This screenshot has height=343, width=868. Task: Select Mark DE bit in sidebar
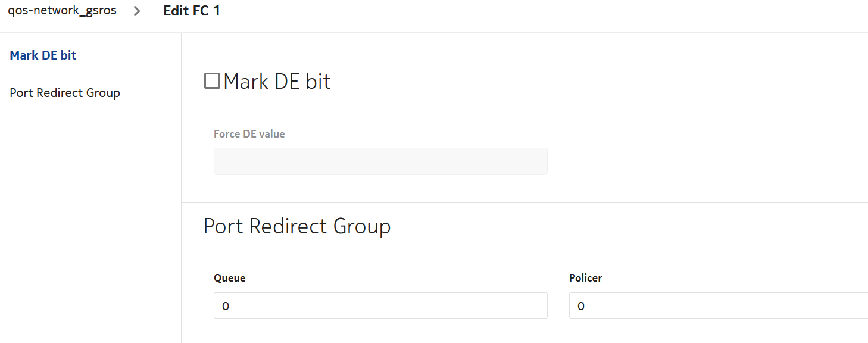(43, 55)
